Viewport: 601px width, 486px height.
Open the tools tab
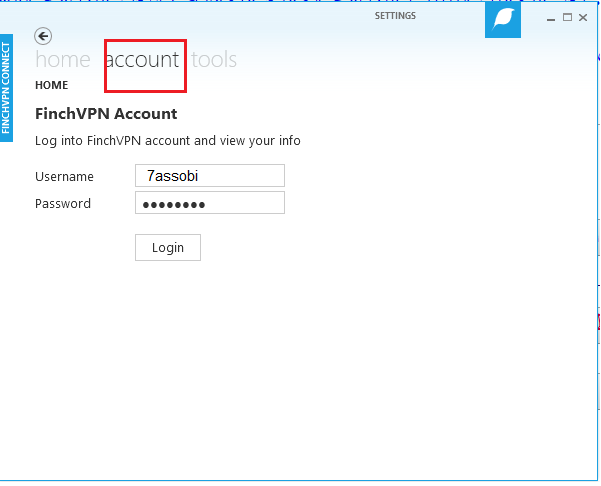214,60
